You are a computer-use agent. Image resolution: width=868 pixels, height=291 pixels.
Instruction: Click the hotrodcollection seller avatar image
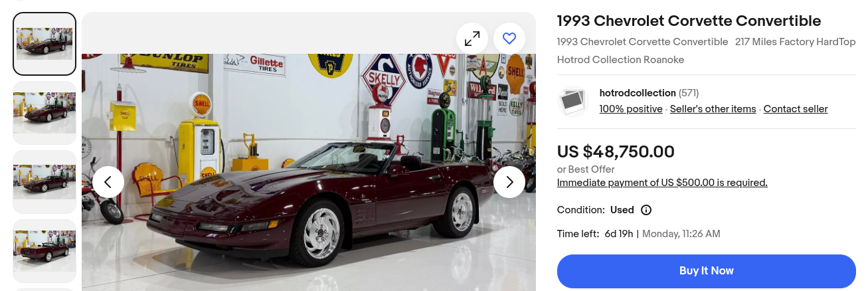tap(572, 102)
